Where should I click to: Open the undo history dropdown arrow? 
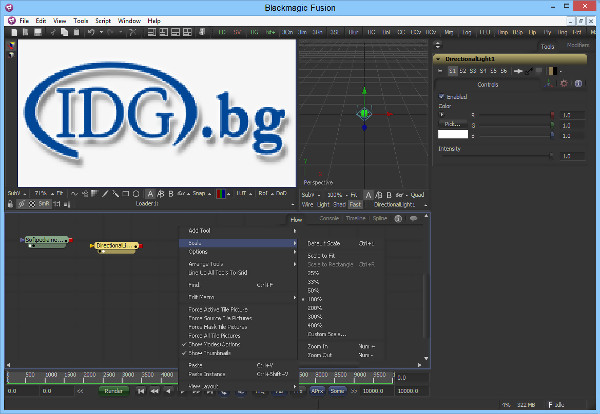coord(101,32)
